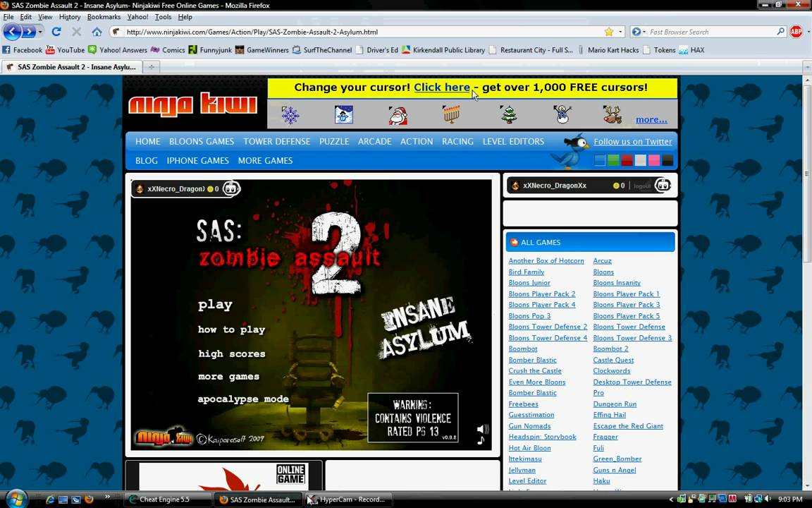
Task: Open the Windows Start orb
Action: tap(16, 499)
